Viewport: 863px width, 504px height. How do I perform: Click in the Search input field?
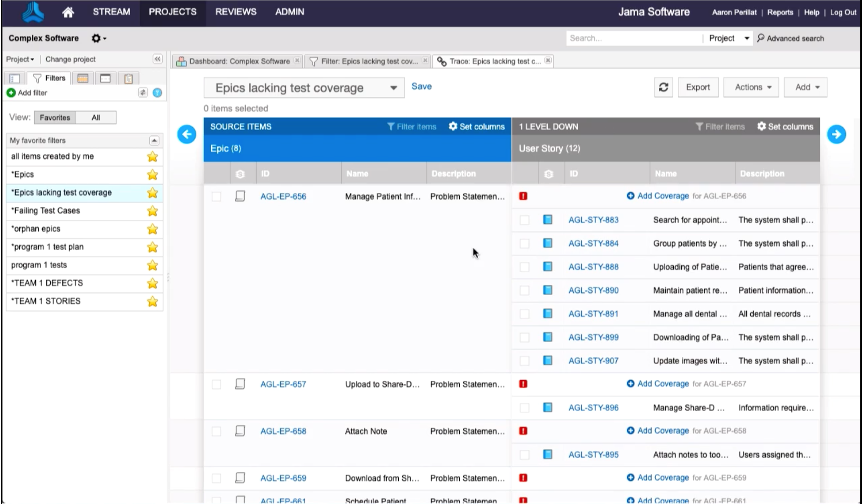(x=632, y=38)
